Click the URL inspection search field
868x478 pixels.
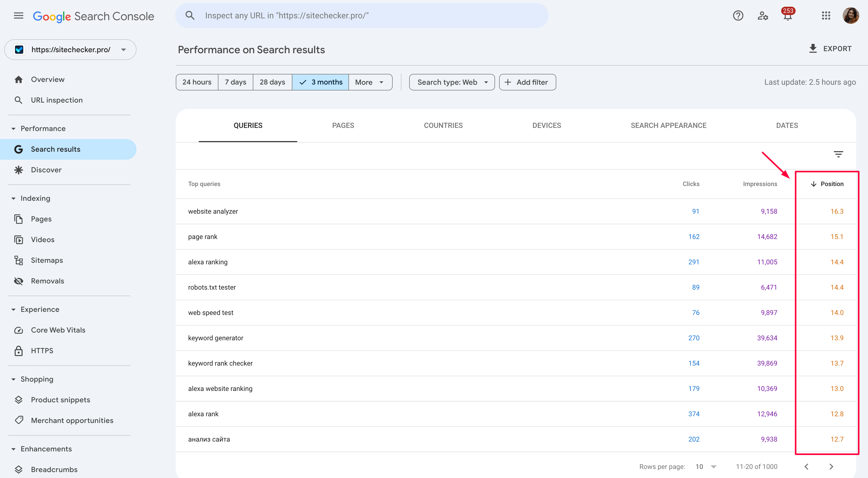point(362,16)
